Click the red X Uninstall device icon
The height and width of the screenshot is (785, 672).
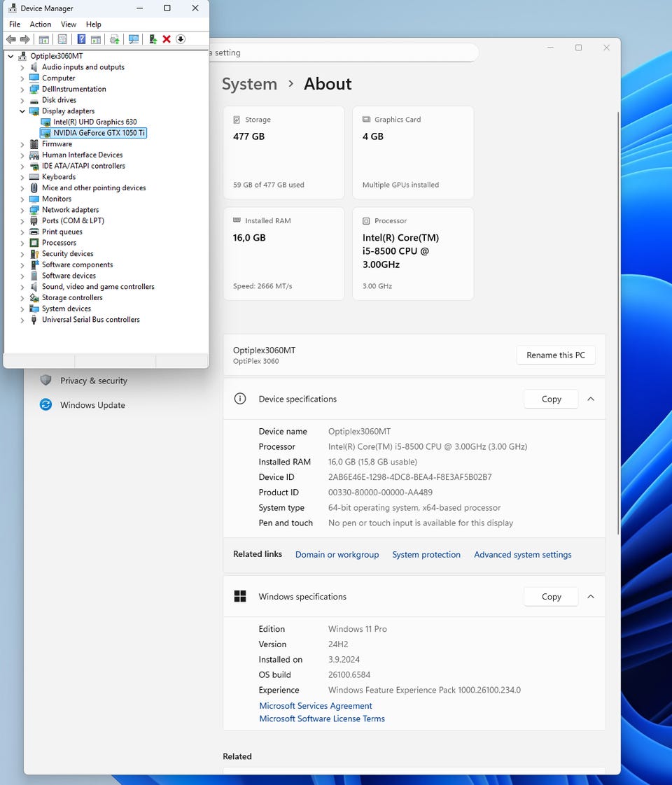(x=167, y=39)
